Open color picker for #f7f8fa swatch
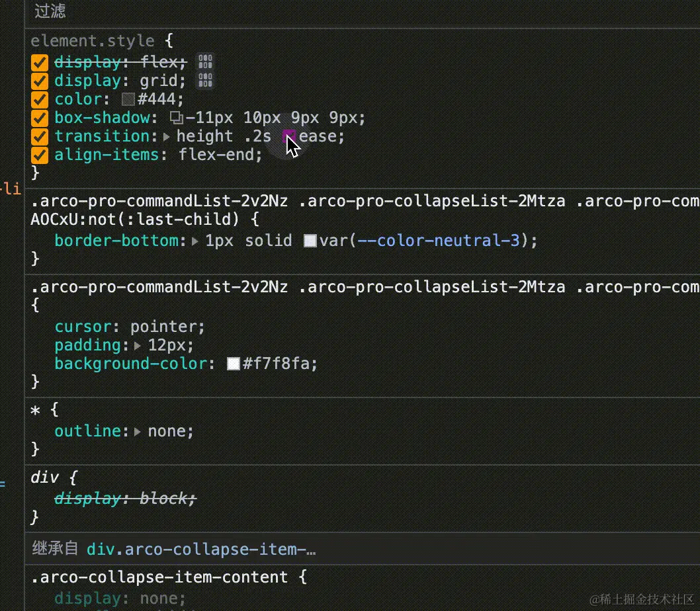 point(234,364)
